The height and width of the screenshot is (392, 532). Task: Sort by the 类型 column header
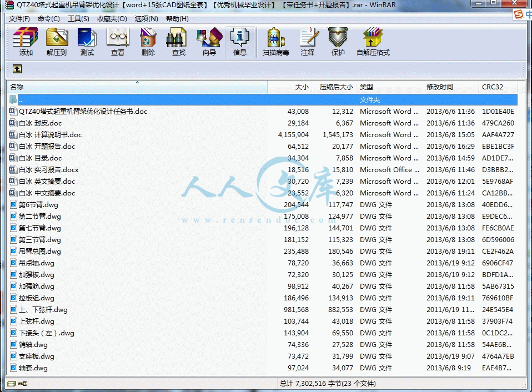(x=389, y=87)
